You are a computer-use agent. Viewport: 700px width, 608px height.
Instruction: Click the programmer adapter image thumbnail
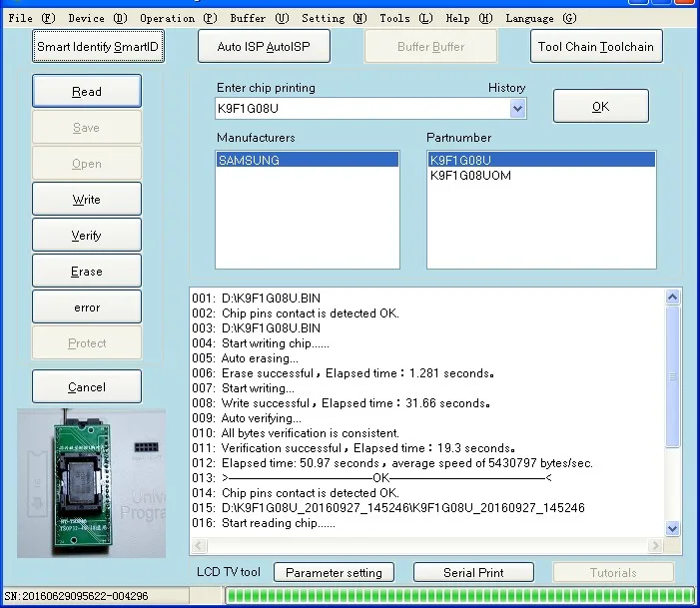click(91, 481)
